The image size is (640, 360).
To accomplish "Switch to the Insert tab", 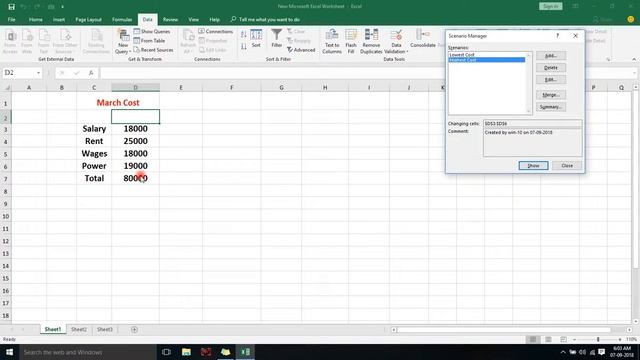I will [x=59, y=20].
